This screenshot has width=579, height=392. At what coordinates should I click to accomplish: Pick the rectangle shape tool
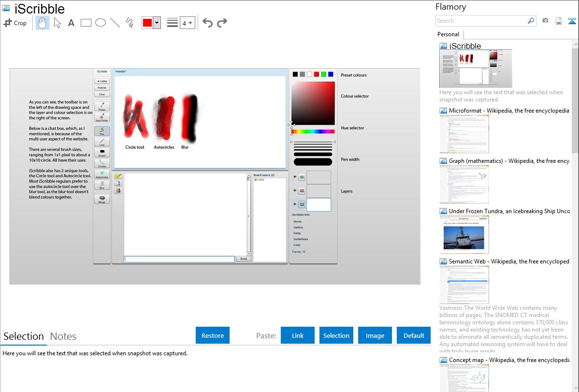click(86, 23)
